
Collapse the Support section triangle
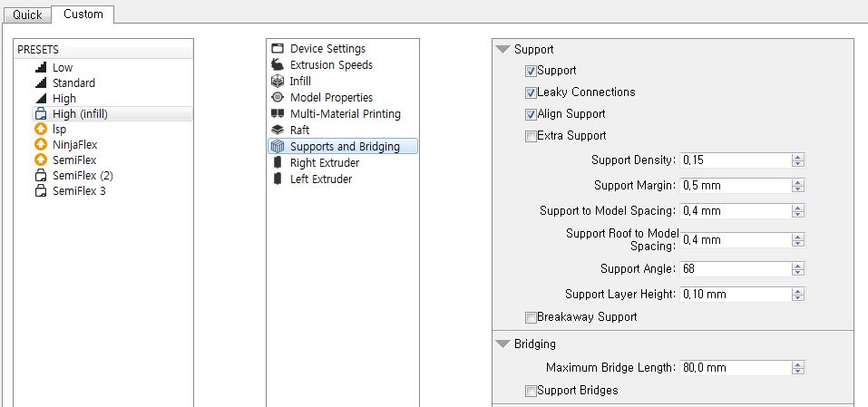coord(502,50)
